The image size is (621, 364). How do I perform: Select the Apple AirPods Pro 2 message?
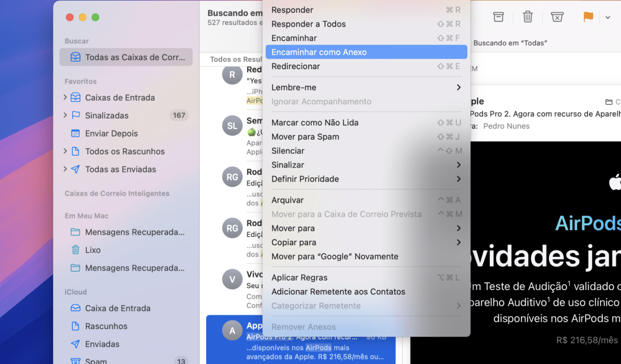point(301,340)
